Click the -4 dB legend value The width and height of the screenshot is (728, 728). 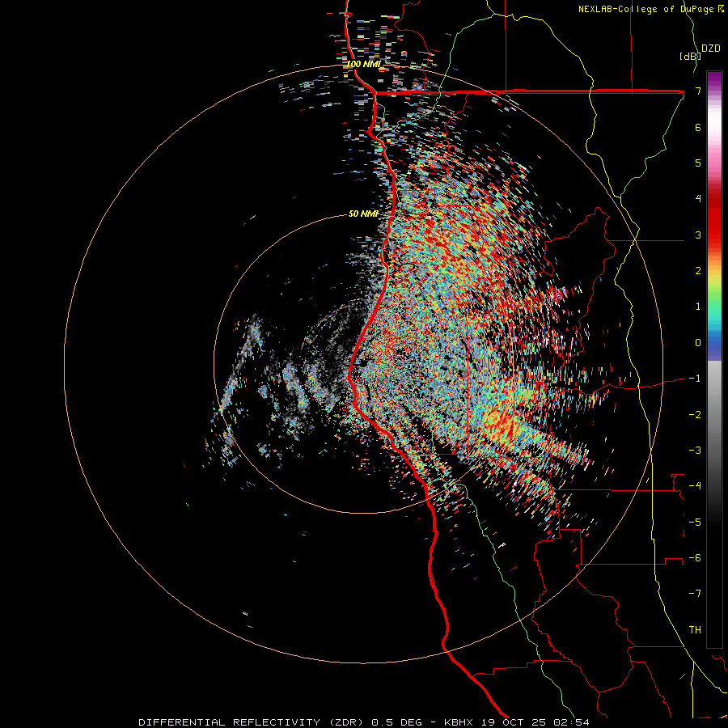pyautogui.click(x=695, y=485)
